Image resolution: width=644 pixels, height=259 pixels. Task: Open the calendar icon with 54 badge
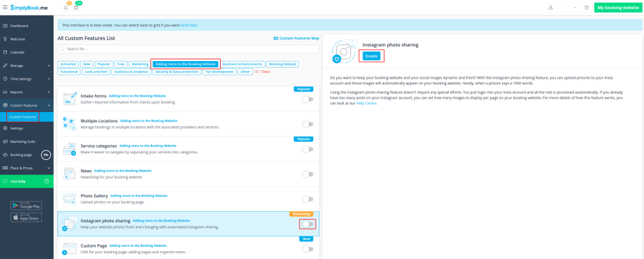point(76,8)
